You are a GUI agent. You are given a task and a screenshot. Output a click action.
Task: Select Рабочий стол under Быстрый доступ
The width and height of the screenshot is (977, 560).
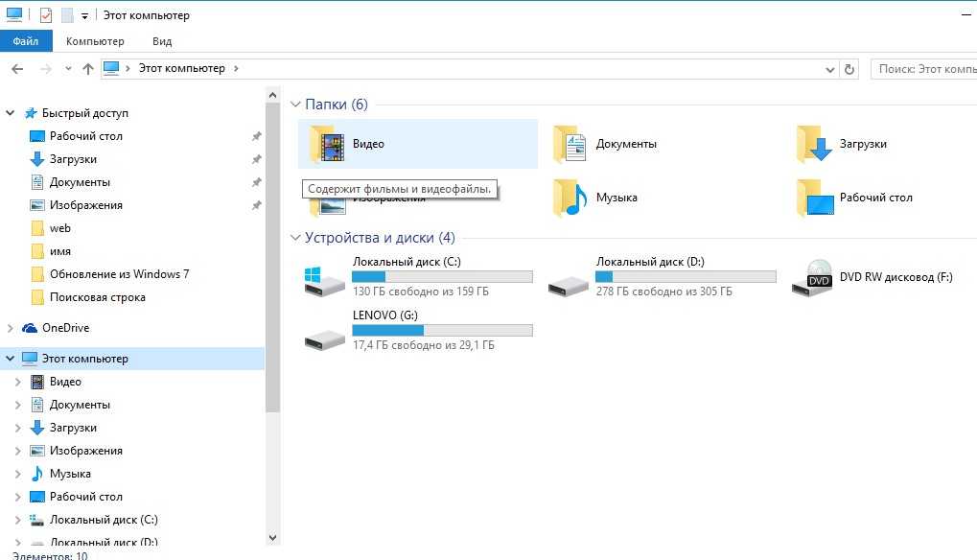click(x=85, y=136)
